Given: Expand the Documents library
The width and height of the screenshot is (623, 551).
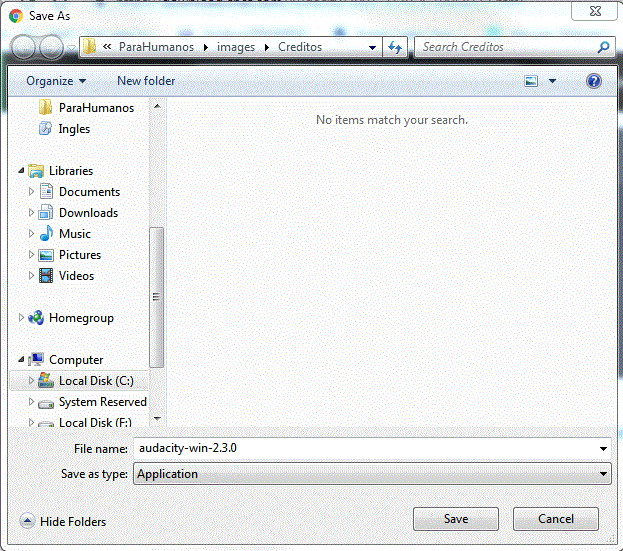Looking at the screenshot, I should pyautogui.click(x=31, y=192).
